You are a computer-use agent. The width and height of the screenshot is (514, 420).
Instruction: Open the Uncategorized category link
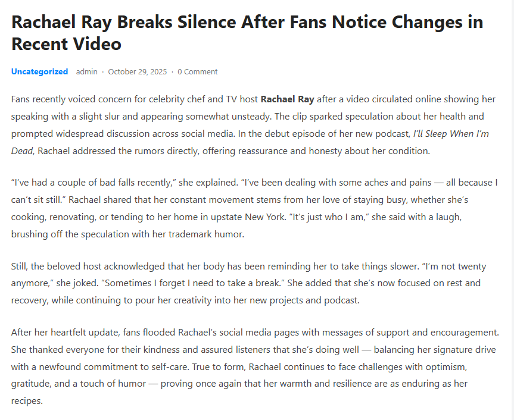point(39,71)
